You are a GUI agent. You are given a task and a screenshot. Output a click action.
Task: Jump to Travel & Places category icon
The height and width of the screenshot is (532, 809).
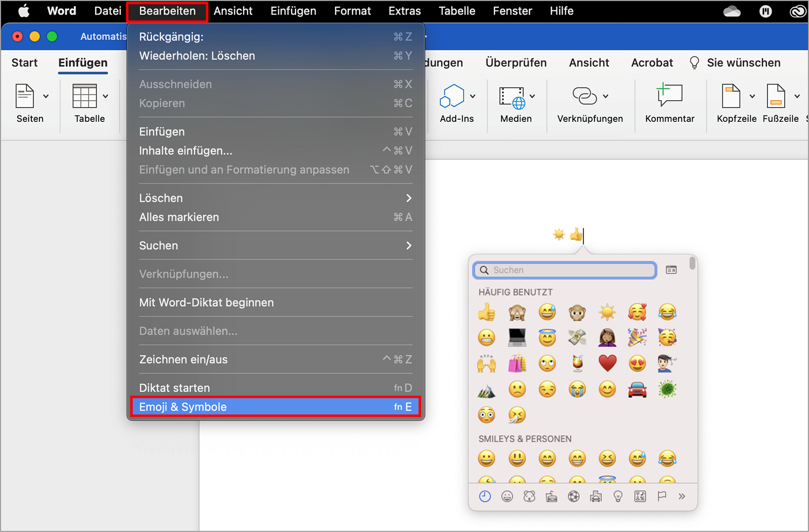(596, 496)
